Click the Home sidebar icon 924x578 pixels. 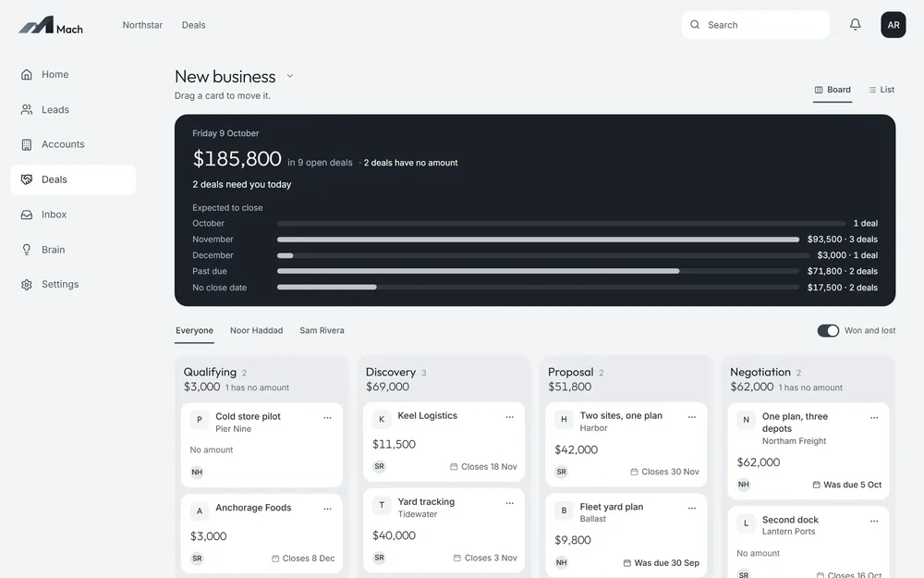tap(27, 74)
